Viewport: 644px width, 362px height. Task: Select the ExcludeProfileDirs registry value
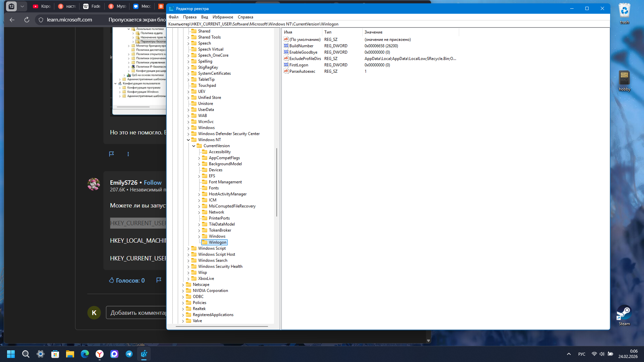click(x=305, y=59)
